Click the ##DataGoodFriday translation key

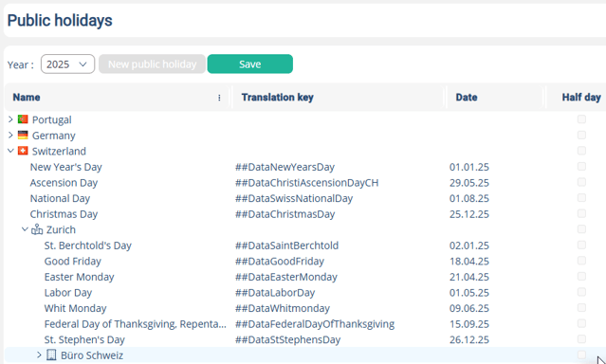point(280,262)
